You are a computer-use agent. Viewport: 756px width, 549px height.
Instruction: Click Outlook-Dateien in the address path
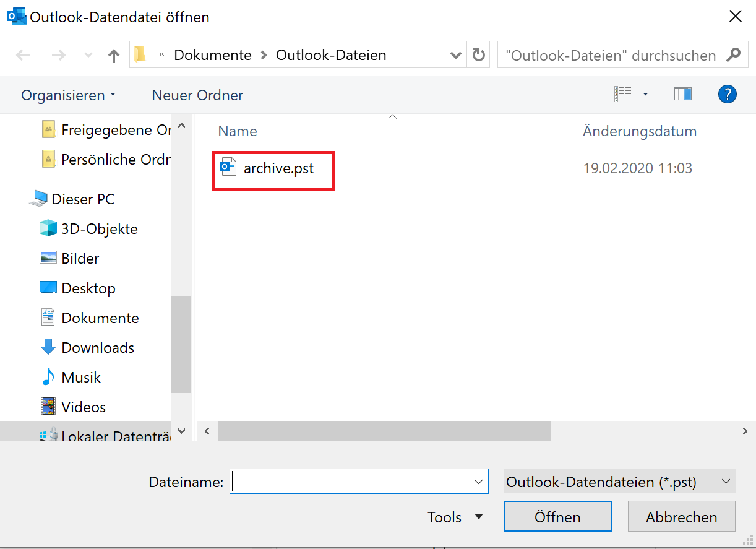click(x=331, y=55)
